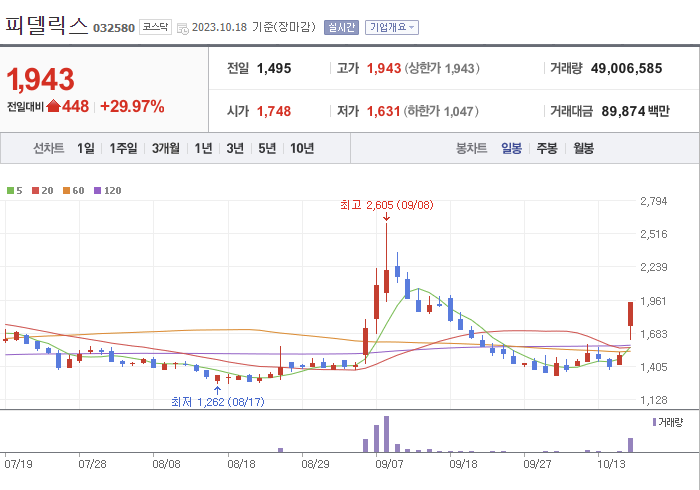700x490 pixels.
Task: Click the 피델릭스 stock name heading
Action: (x=46, y=25)
